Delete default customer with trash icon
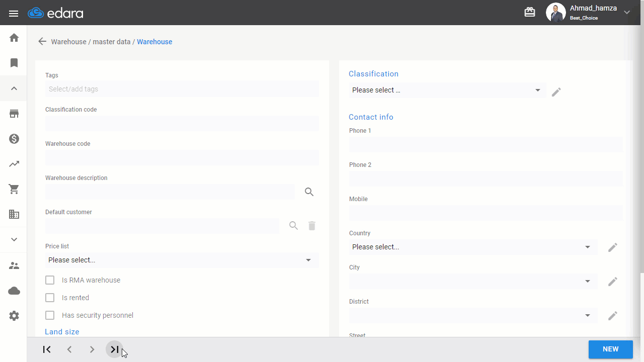 (x=312, y=226)
